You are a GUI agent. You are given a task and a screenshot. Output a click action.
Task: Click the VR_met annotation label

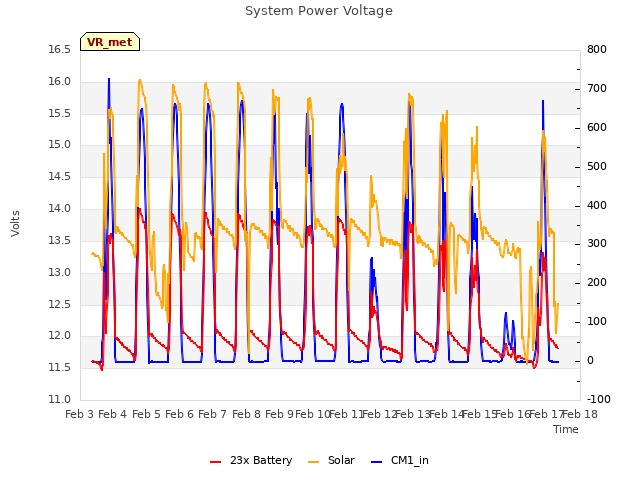[110, 42]
